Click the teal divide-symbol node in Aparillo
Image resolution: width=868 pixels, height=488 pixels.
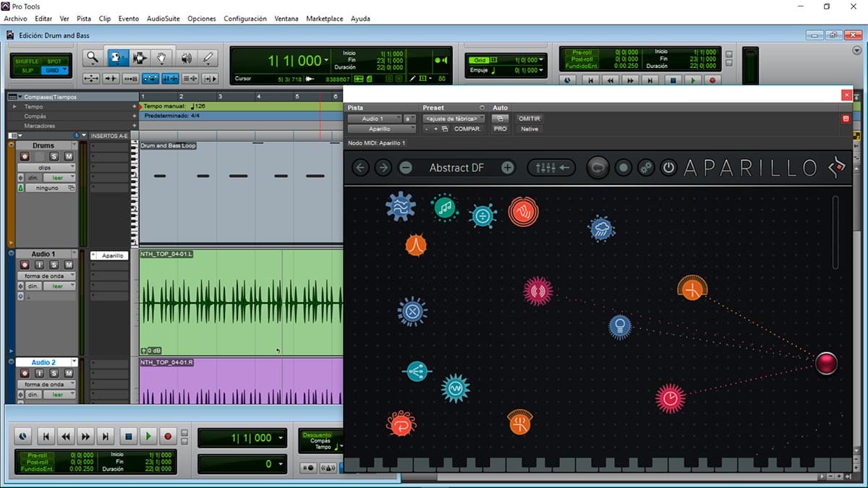click(482, 215)
